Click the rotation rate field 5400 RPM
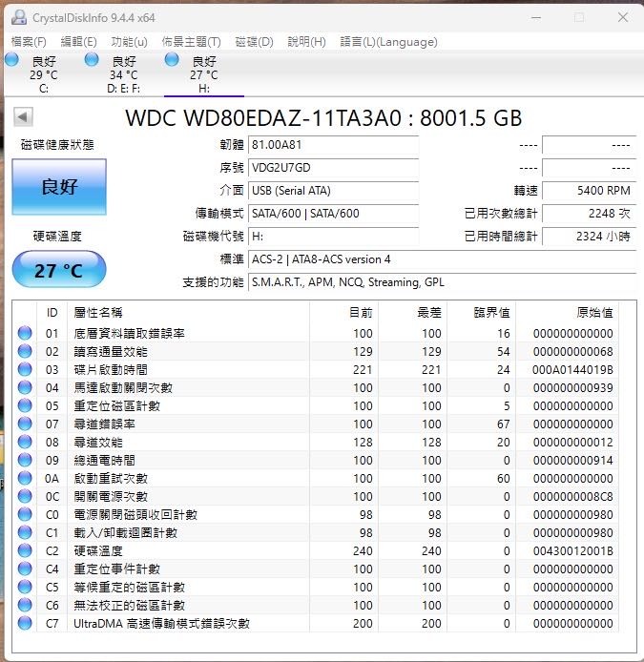The height and width of the screenshot is (662, 644). tap(589, 191)
